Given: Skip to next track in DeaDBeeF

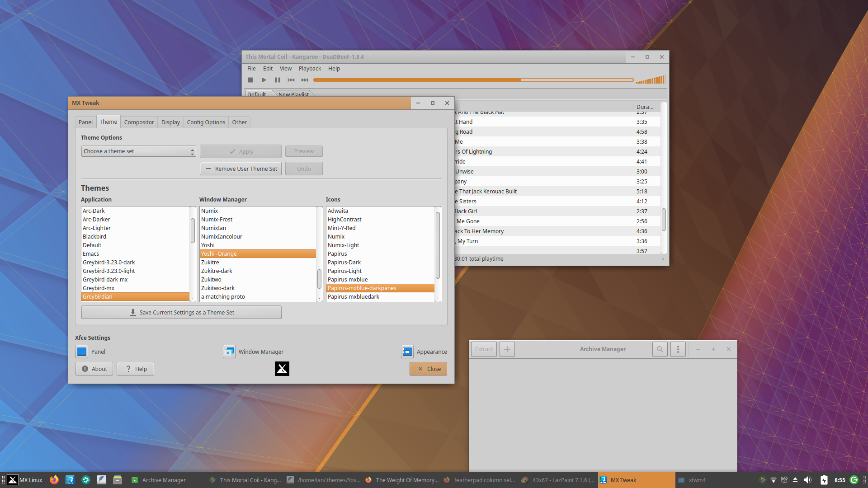Looking at the screenshot, I should tap(305, 80).
